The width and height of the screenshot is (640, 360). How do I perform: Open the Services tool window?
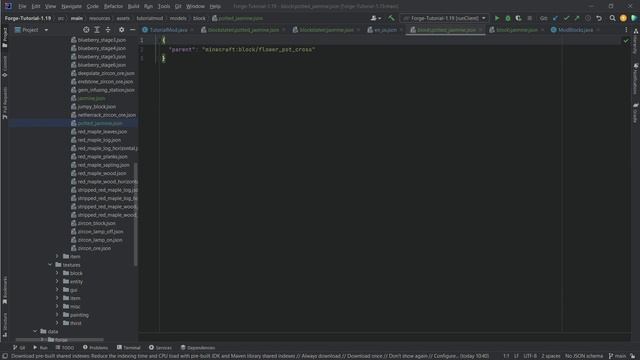click(x=160, y=348)
